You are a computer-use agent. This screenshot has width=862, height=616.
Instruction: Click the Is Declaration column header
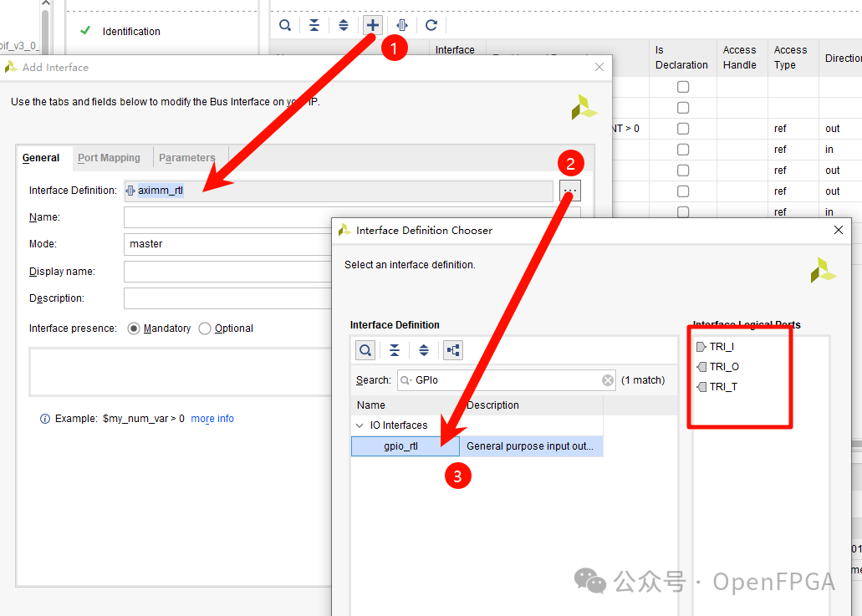click(682, 58)
